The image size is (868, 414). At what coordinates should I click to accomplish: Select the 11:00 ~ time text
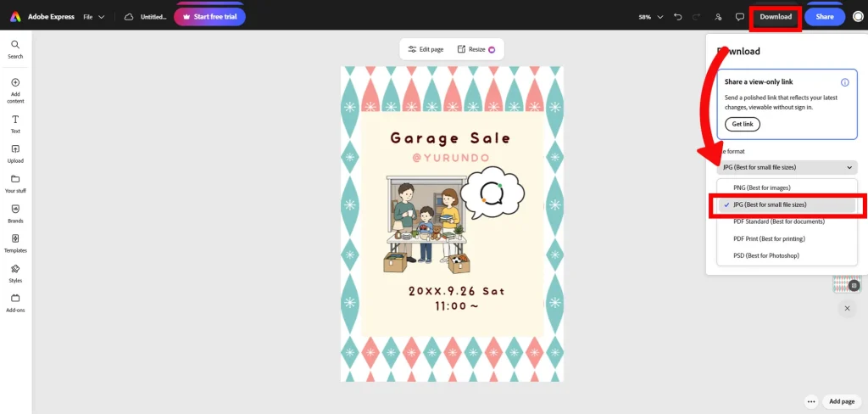(457, 305)
